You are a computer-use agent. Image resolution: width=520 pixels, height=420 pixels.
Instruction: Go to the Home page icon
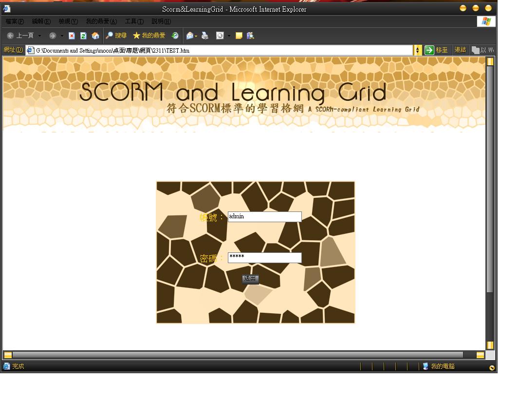coord(95,36)
